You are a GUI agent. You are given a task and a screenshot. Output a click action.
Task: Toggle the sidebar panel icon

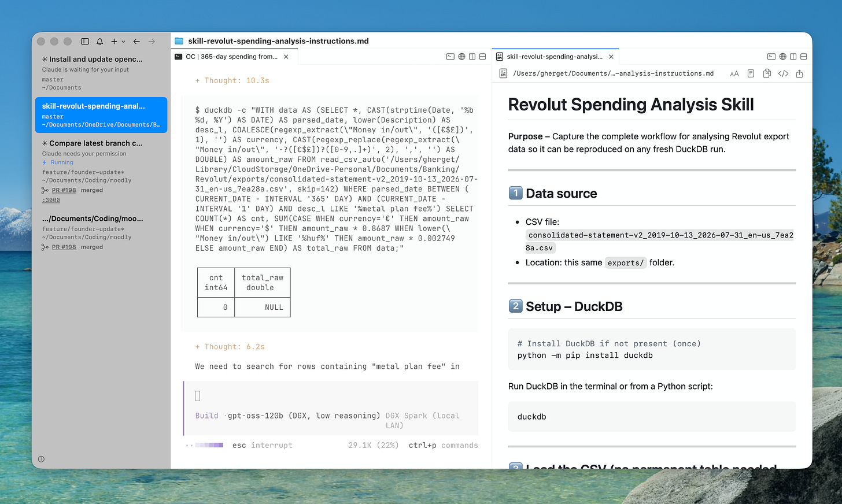(85, 42)
